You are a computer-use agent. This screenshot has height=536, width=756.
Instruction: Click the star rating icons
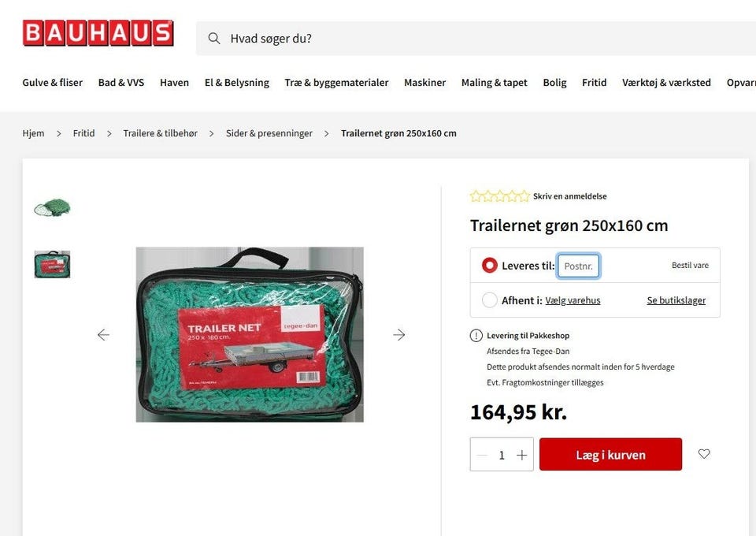coord(500,195)
